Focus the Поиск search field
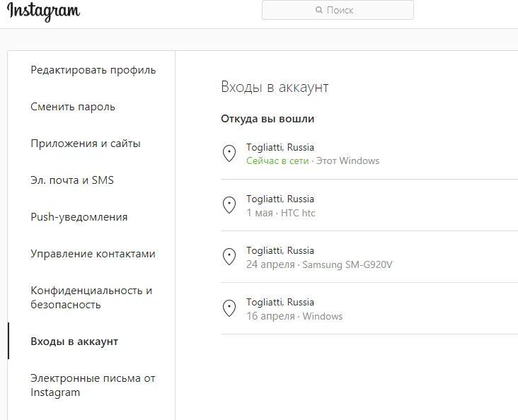The image size is (518, 420). [x=338, y=10]
